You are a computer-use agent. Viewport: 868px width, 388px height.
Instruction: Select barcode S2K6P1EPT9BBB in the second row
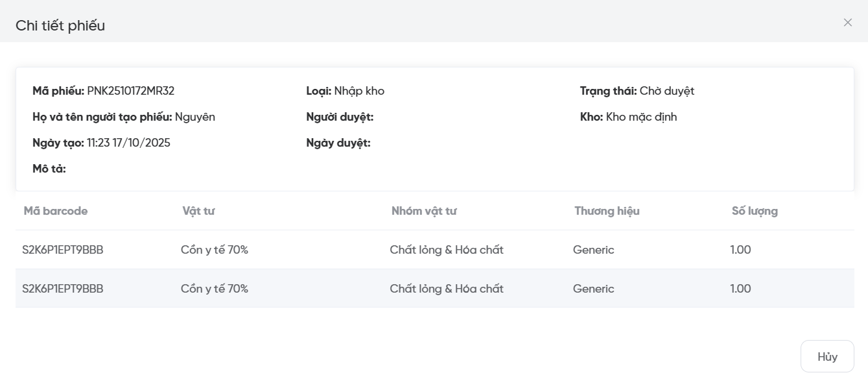63,289
